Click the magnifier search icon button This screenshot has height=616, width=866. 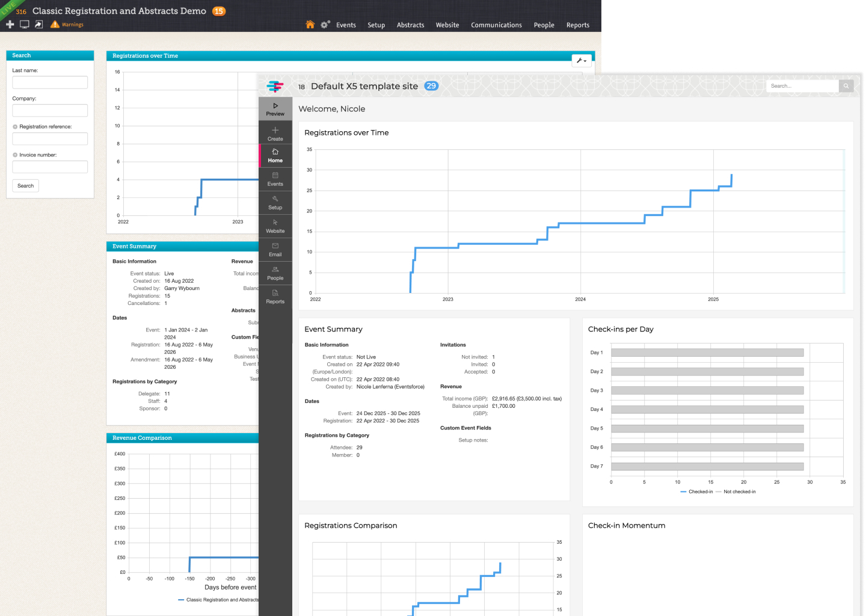(846, 86)
